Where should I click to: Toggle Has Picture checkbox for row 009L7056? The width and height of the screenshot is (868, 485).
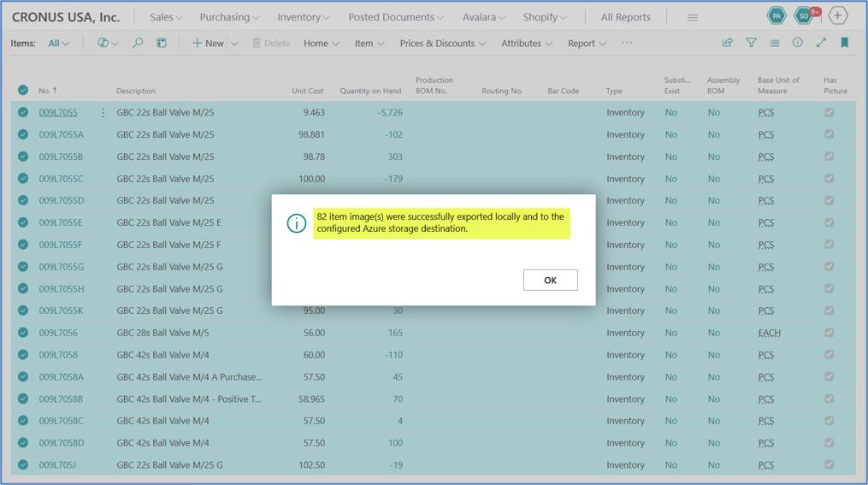click(x=829, y=332)
